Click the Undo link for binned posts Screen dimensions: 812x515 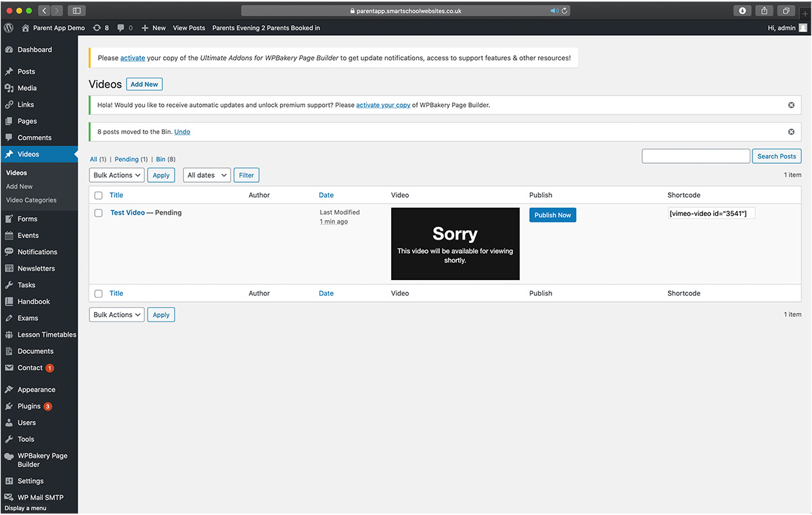click(182, 132)
